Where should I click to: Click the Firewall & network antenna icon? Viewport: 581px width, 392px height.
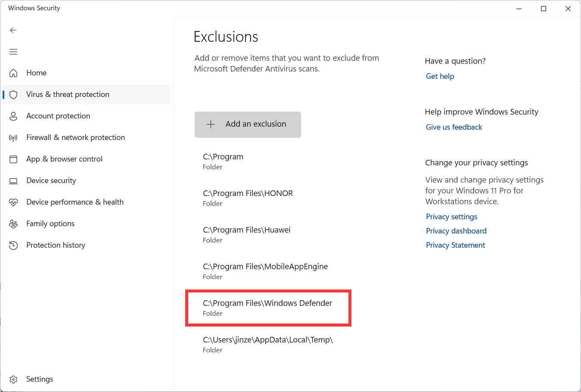tap(13, 138)
